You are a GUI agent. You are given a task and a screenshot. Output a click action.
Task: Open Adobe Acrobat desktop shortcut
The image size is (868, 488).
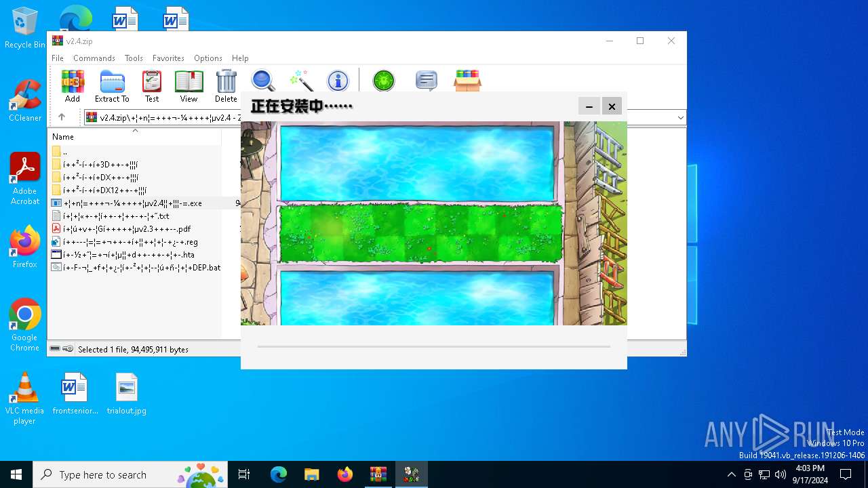24,179
